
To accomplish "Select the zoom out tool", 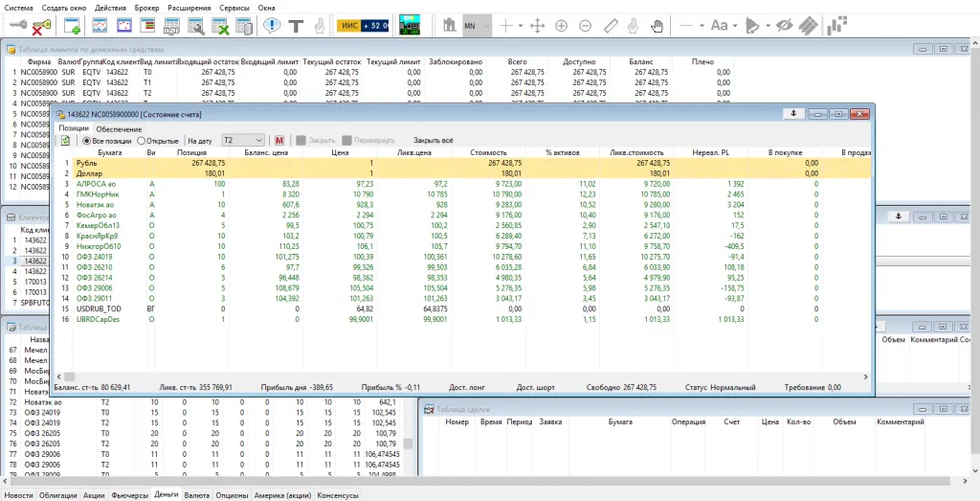I will [x=585, y=26].
